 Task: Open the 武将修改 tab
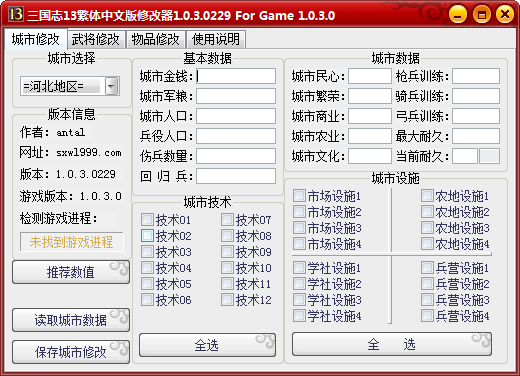point(96,39)
